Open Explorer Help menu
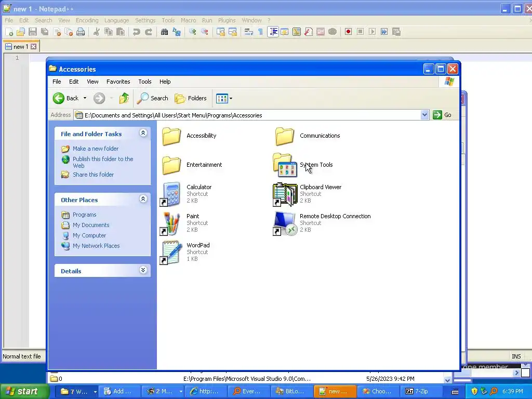Screen dimensions: 532x399 (x=165, y=82)
